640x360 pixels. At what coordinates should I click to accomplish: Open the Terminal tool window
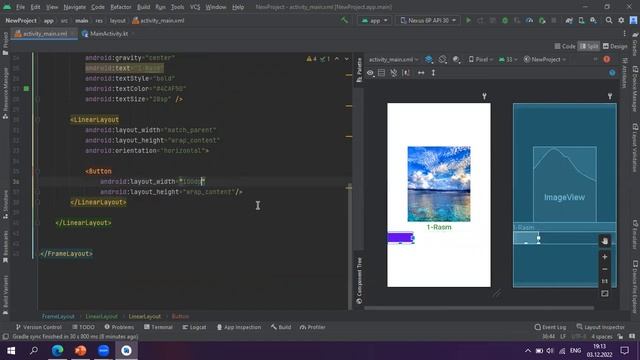point(158,327)
